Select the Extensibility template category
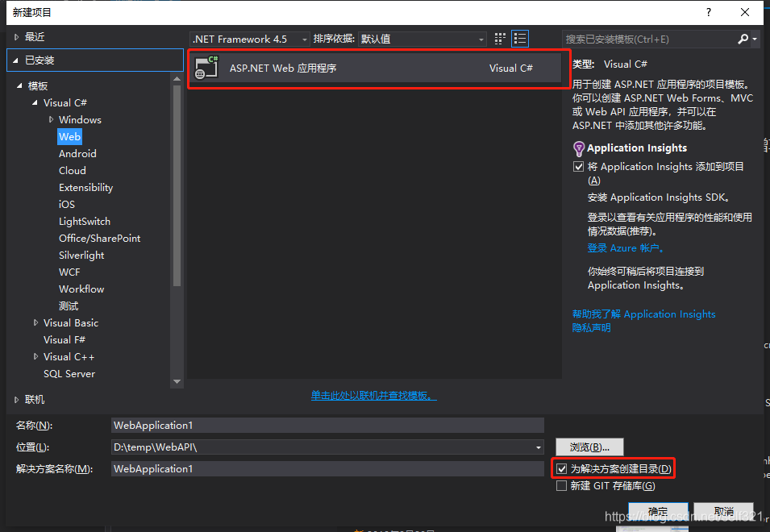 (x=86, y=188)
